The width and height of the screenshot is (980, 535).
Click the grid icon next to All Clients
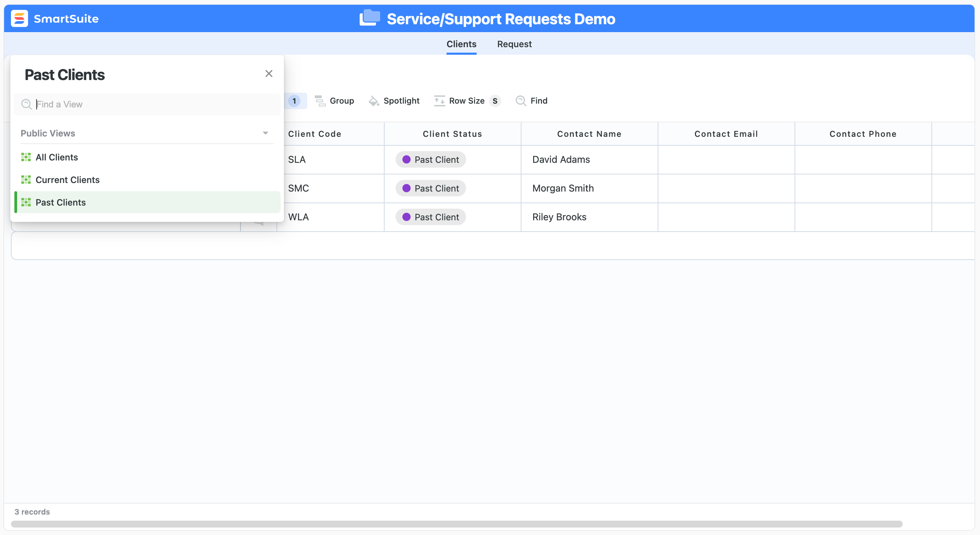26,157
